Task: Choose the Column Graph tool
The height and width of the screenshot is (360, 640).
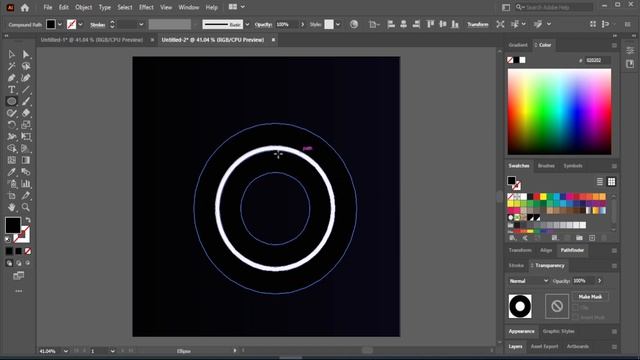Action: pos(26,184)
